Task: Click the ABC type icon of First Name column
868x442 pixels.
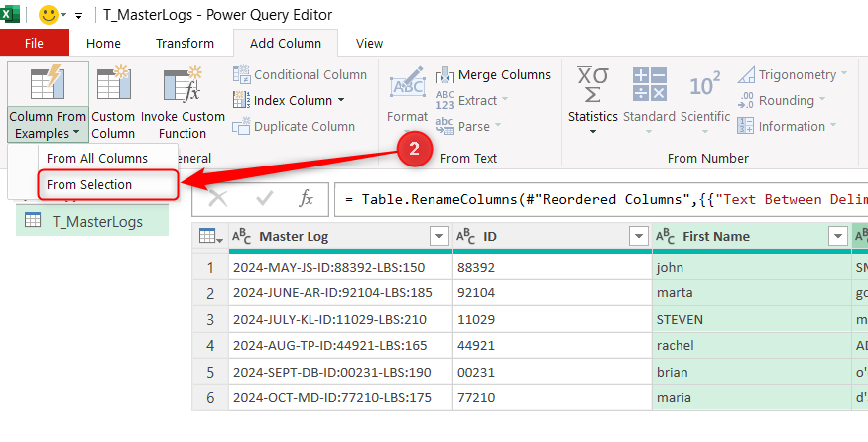Action: [665, 237]
